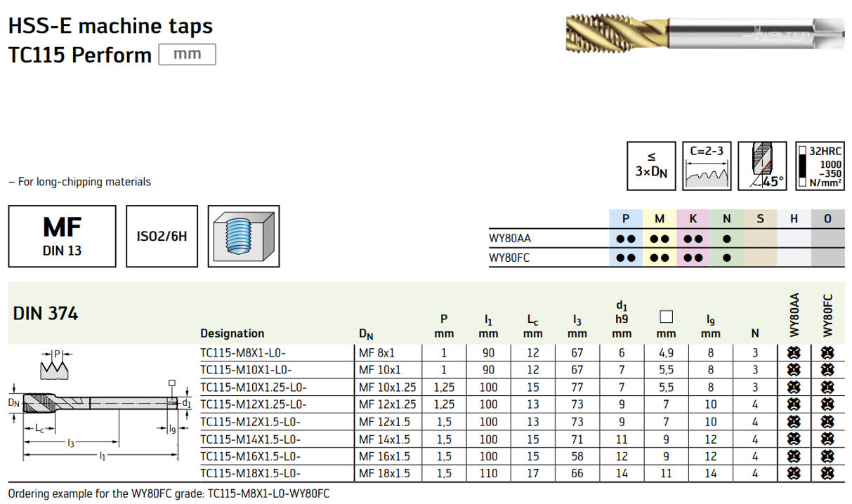Click the 3×DN thread depth icon
852x504 pixels.
tap(651, 166)
